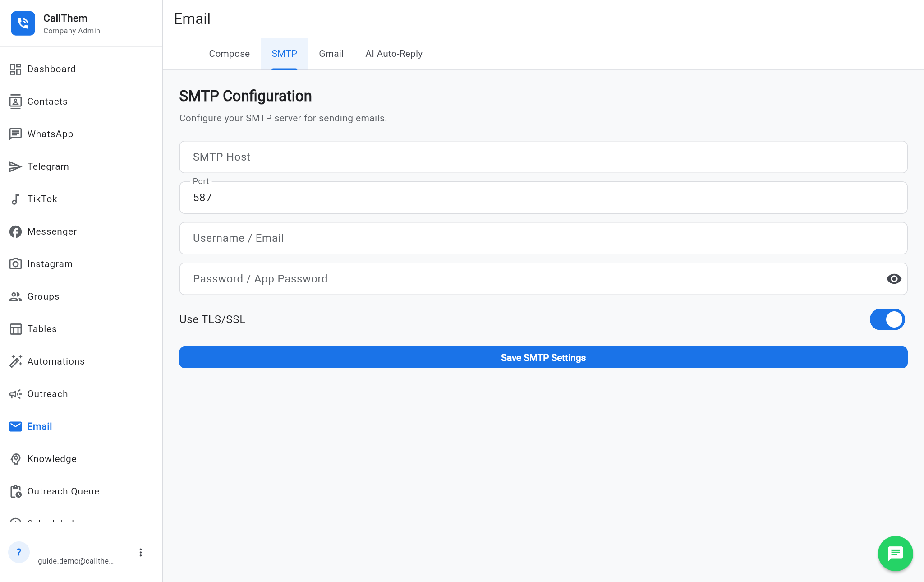The image size is (924, 582).
Task: Open the three-dot account menu
Action: (141, 553)
